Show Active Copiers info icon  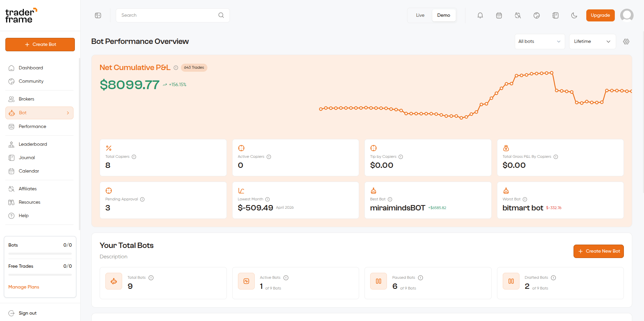click(x=269, y=157)
